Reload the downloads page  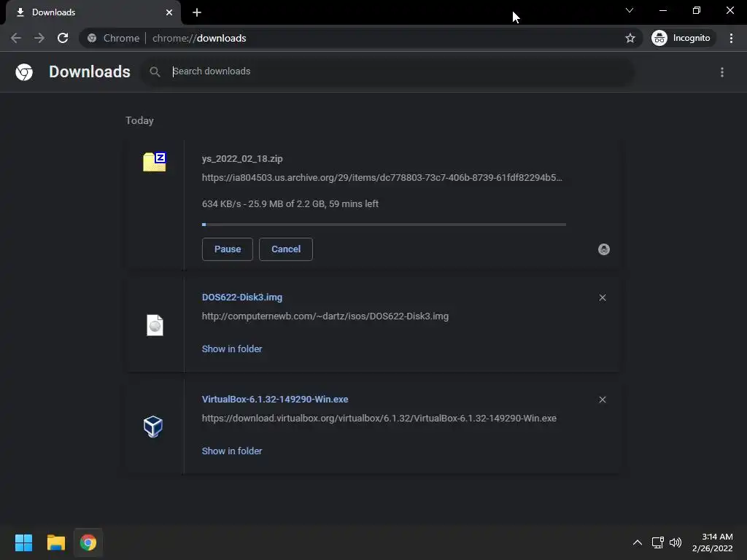(x=63, y=38)
